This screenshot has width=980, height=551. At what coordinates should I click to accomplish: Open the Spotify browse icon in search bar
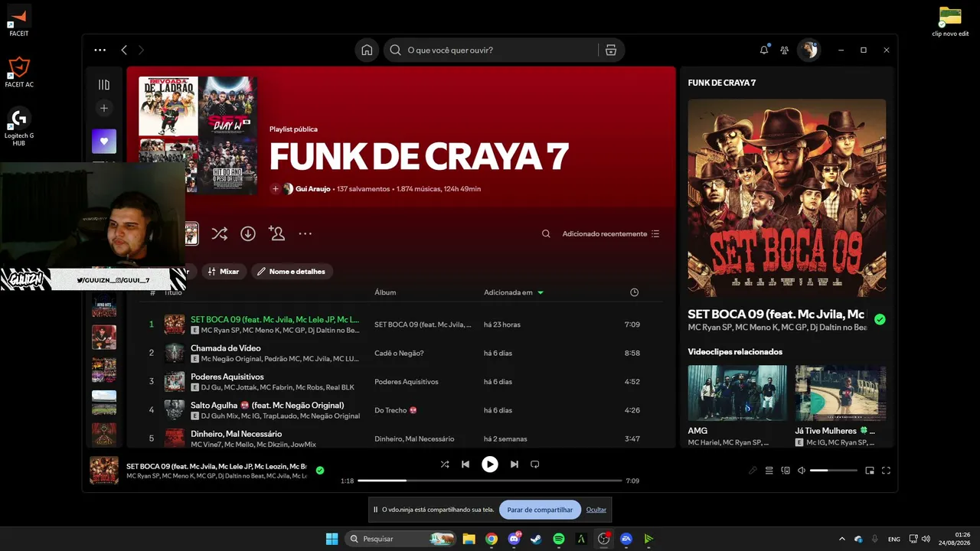pyautogui.click(x=610, y=50)
